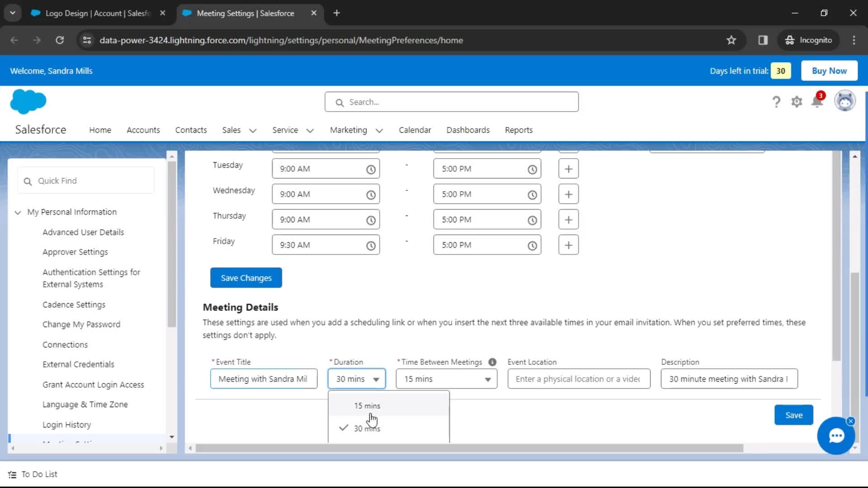Click the Quick Find field
Image resolution: width=868 pixels, height=488 pixels.
click(x=86, y=181)
